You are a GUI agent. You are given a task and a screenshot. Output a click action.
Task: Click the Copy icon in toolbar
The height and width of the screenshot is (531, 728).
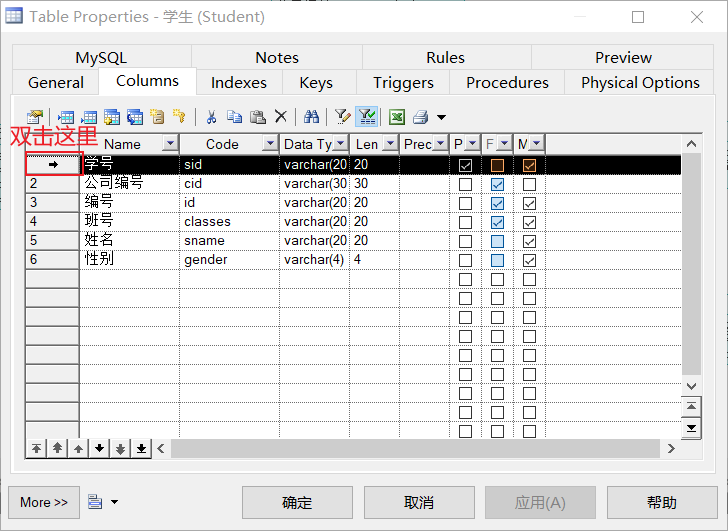[x=234, y=117]
